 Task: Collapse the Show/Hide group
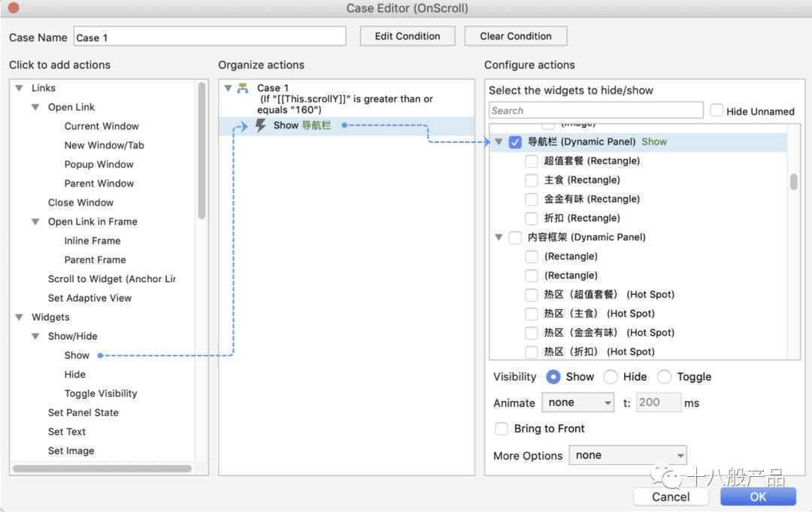click(35, 336)
